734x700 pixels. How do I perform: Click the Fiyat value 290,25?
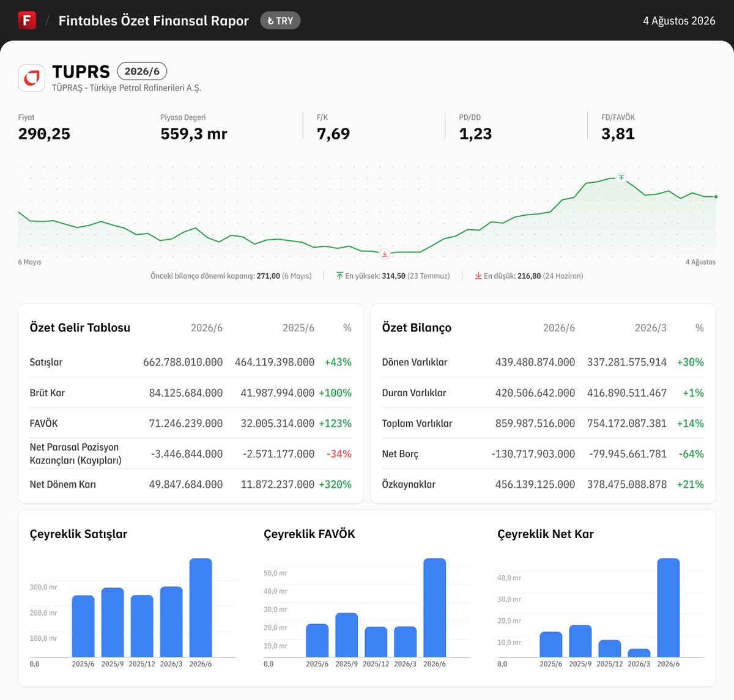[x=44, y=134]
